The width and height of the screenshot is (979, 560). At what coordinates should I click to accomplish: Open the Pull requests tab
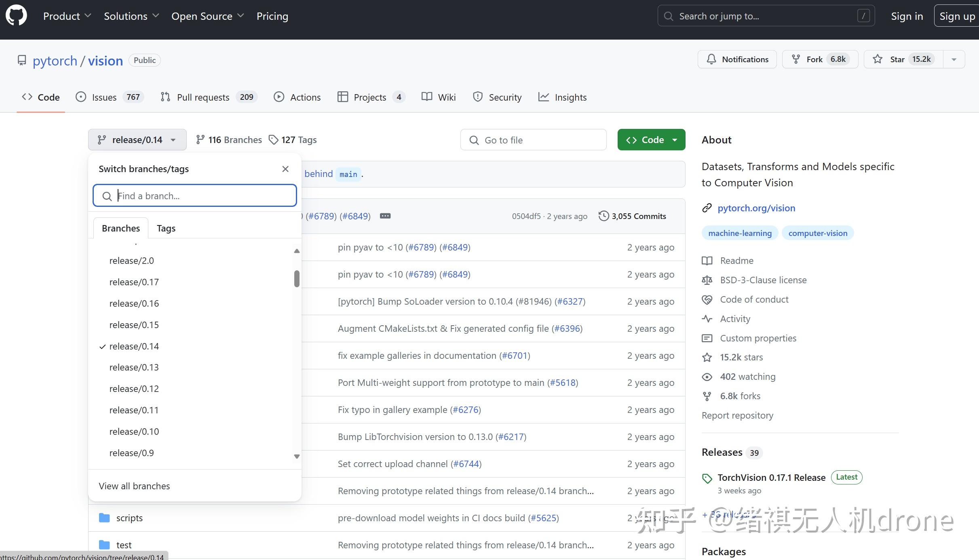point(203,97)
